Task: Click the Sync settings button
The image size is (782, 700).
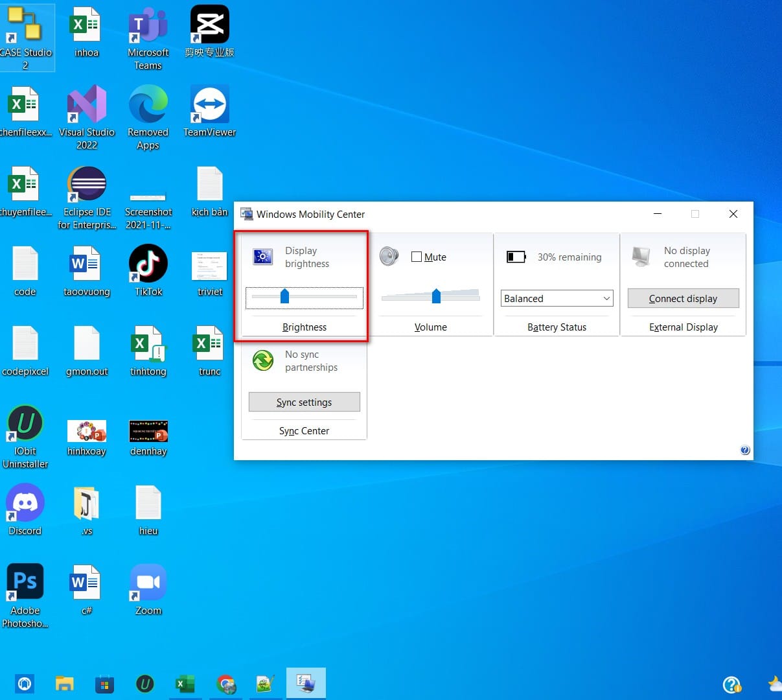Action: pyautogui.click(x=304, y=402)
